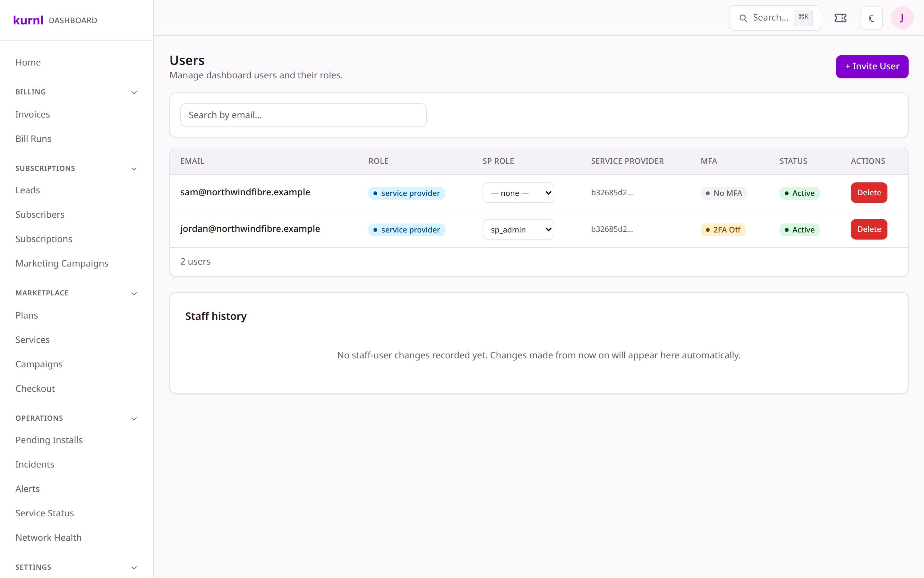Open the global Search box
Screen dimensions: 924x578
click(x=775, y=18)
